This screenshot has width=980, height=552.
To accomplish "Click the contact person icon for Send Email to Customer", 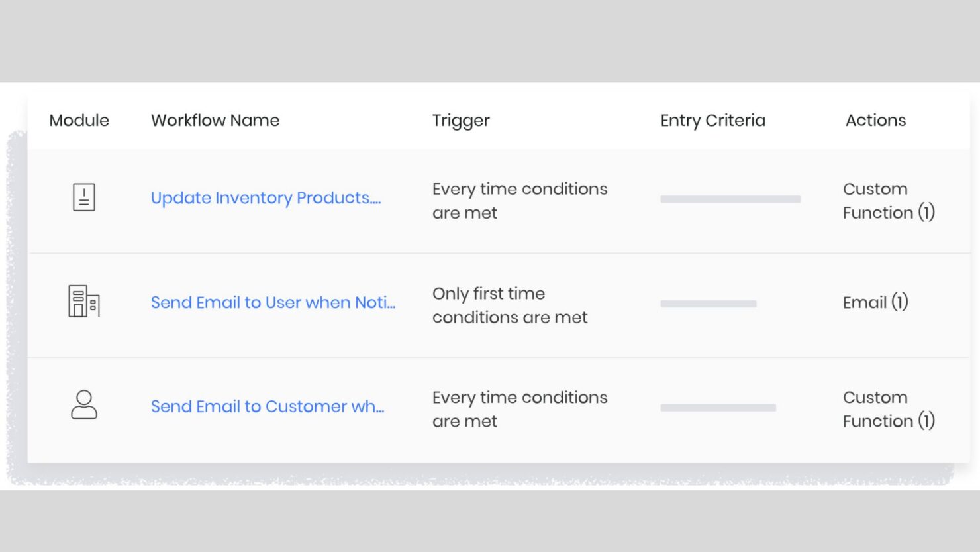I will pyautogui.click(x=84, y=406).
